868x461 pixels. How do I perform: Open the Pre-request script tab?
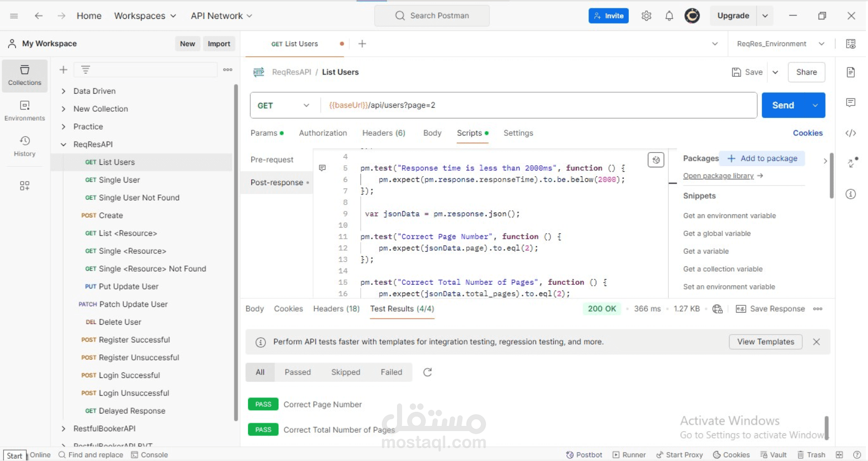[272, 159]
